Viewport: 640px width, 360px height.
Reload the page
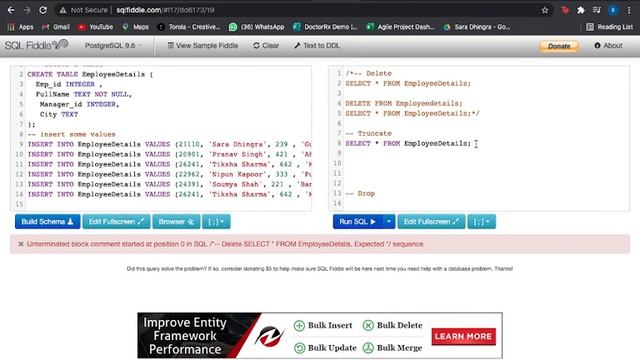(x=43, y=10)
